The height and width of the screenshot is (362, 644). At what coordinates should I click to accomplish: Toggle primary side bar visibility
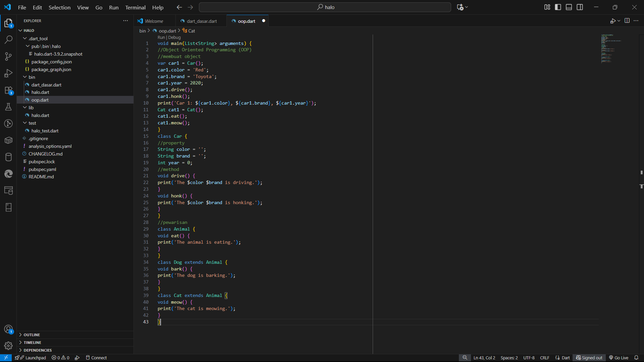[558, 7]
